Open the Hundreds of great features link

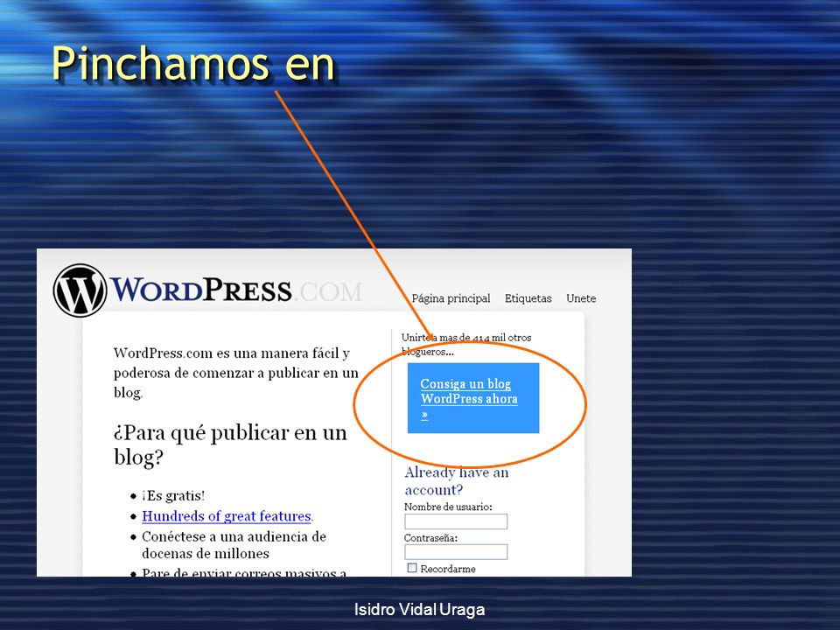(x=227, y=516)
